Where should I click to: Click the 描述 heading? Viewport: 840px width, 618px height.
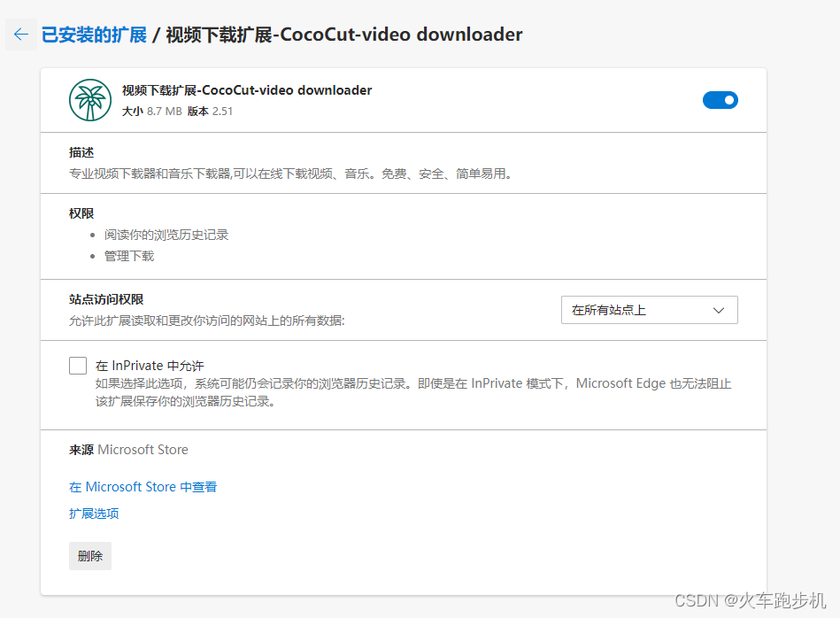click(81, 153)
